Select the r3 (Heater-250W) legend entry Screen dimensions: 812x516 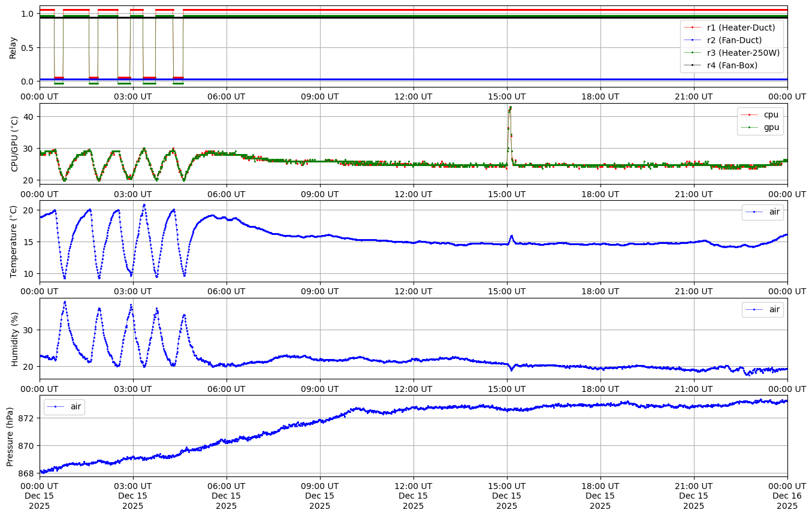point(743,53)
